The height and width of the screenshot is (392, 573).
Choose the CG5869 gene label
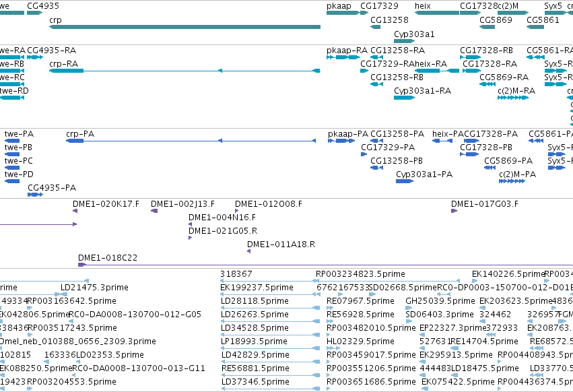pyautogui.click(x=496, y=20)
